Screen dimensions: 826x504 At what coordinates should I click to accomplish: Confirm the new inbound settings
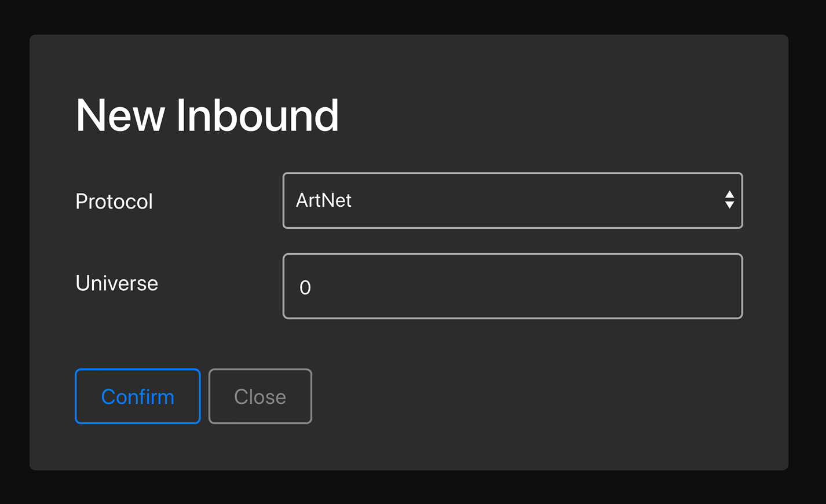[137, 397]
